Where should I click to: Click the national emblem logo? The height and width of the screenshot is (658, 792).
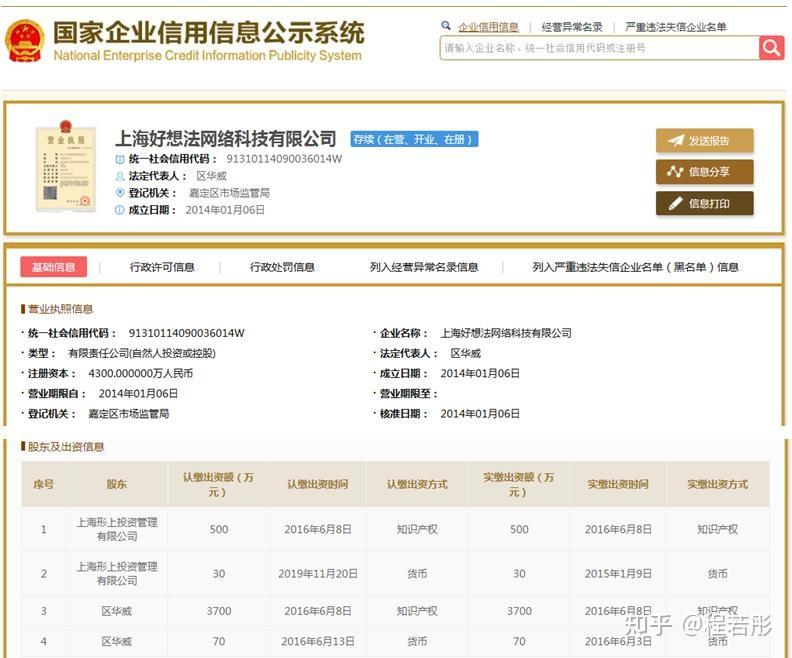click(25, 41)
